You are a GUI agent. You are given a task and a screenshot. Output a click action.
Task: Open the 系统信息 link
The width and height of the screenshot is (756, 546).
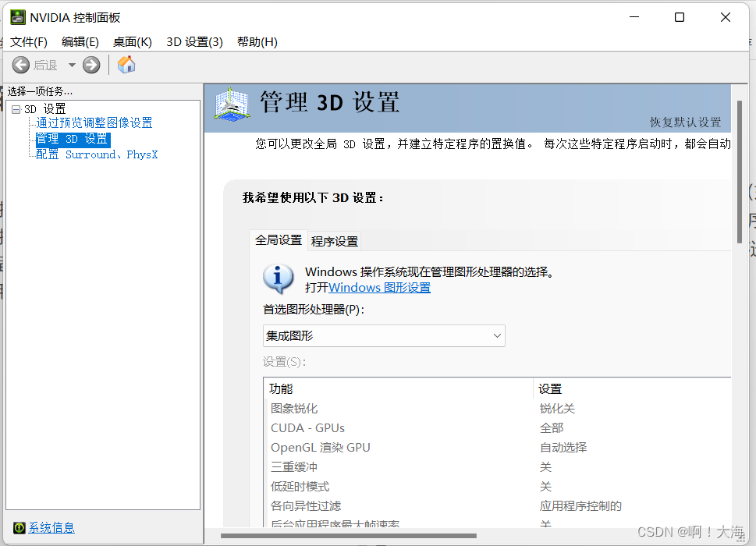click(51, 528)
